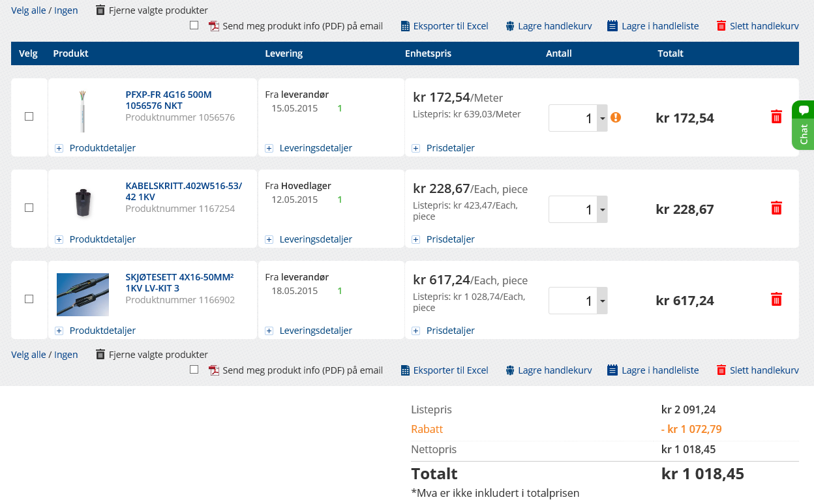Open quantity dropdown arrow for SKJØTESETT item
The width and height of the screenshot is (814, 504).
click(602, 301)
